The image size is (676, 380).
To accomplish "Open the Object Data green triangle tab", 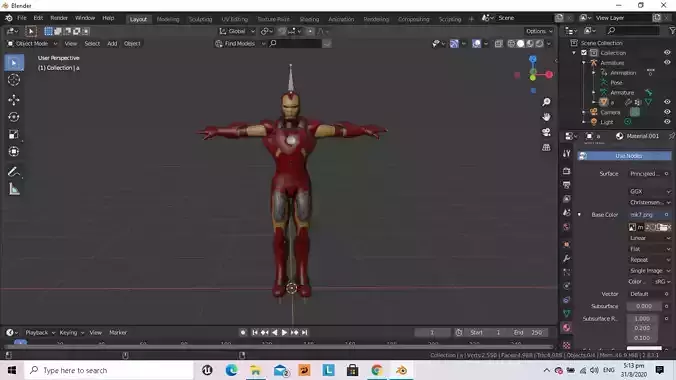I will coord(566,314).
